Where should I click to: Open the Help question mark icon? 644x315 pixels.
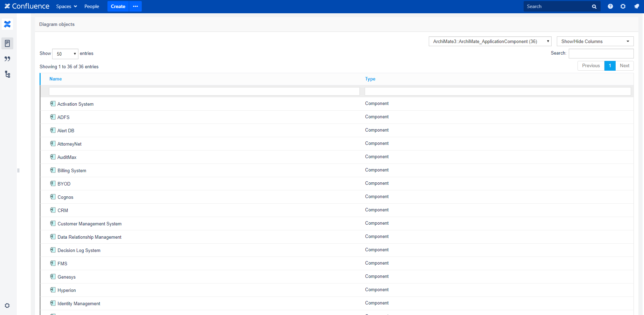(610, 6)
